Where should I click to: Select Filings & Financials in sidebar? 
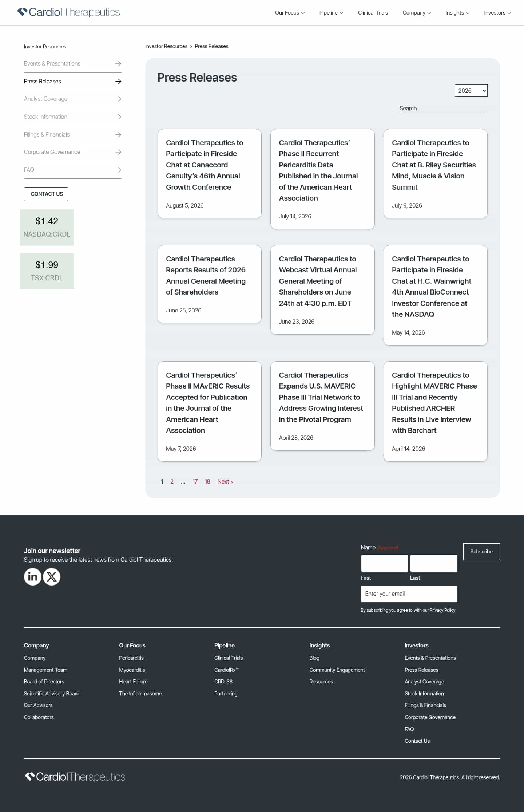click(47, 134)
